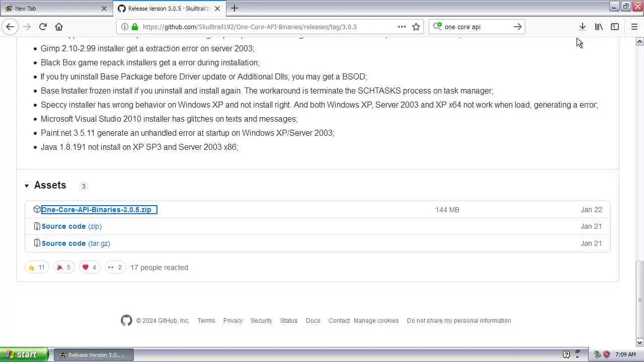The height and width of the screenshot is (362, 644).
Task: Click the package icon beside One-Core-API-Binaries zip
Action: pos(37,209)
